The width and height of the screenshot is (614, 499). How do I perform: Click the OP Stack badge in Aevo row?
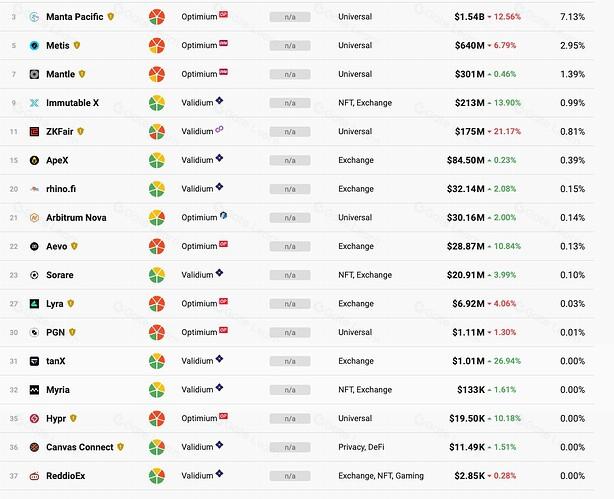223,244
